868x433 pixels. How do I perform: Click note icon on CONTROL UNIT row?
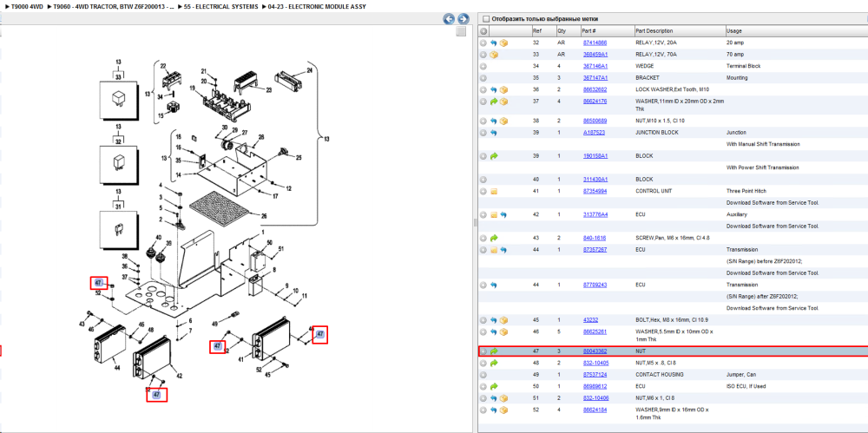pos(494,191)
